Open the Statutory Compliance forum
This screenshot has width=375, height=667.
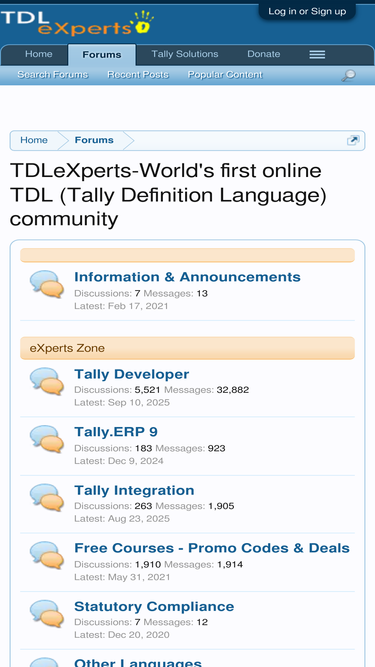pyautogui.click(x=154, y=607)
